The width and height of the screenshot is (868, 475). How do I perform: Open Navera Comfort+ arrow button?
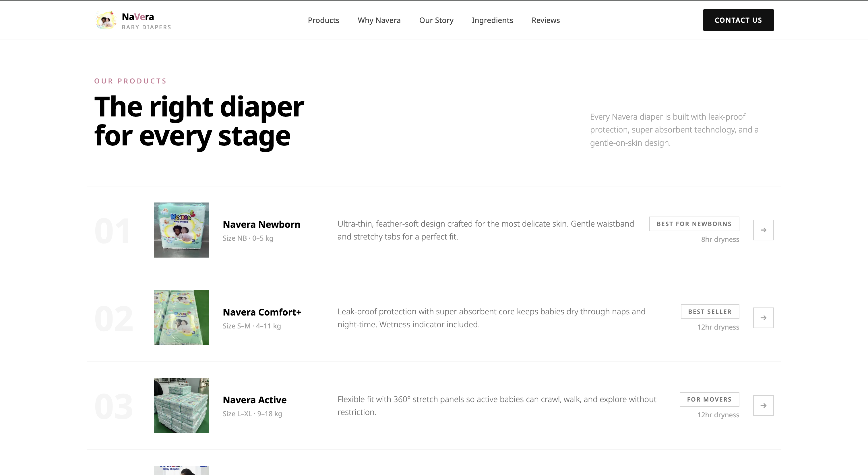(763, 318)
